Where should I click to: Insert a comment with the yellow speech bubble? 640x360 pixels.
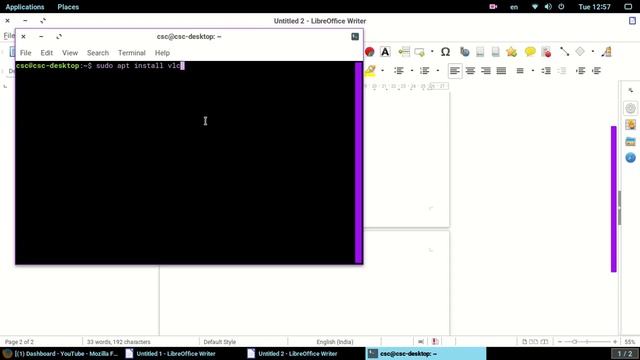pyautogui.click(x=530, y=51)
